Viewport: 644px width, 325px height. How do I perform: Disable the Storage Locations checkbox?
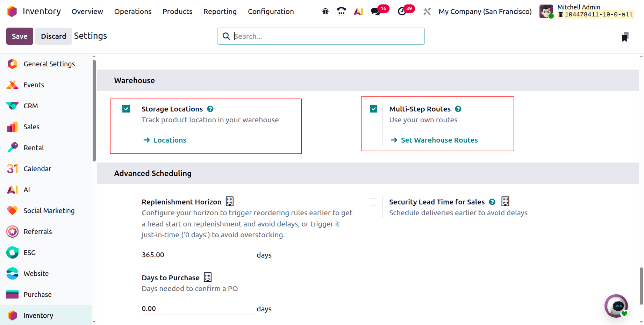pyautogui.click(x=126, y=109)
